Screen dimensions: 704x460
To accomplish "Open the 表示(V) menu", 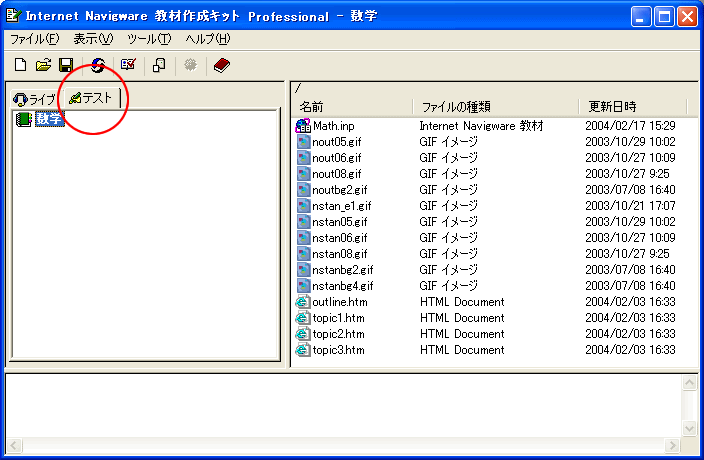I will 93,39.
